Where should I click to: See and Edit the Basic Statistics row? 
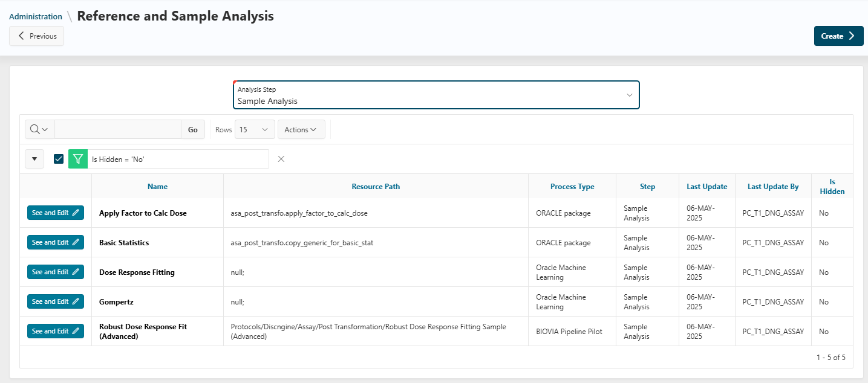(x=56, y=242)
